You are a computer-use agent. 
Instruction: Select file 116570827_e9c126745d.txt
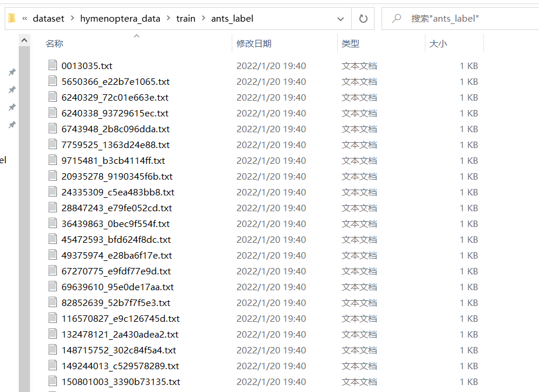pyautogui.click(x=121, y=319)
